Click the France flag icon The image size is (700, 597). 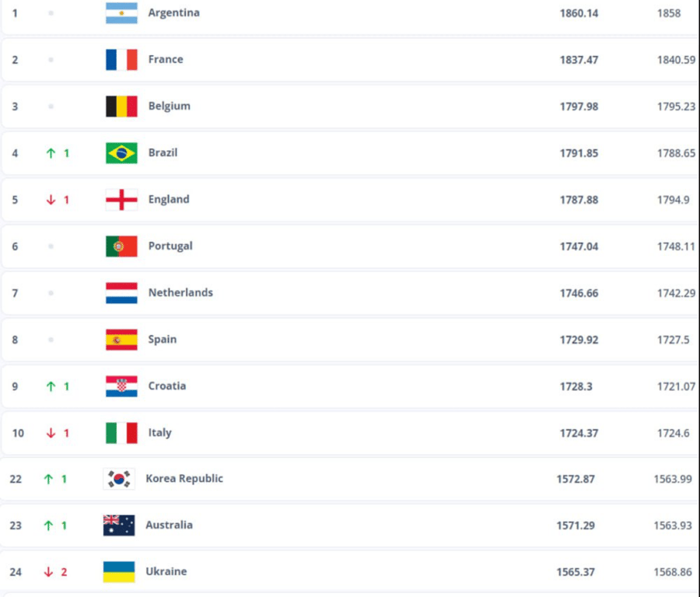(x=120, y=59)
